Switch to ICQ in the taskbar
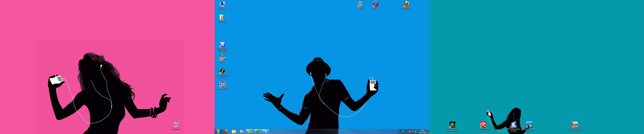644x134 pixels. [x=258, y=131]
